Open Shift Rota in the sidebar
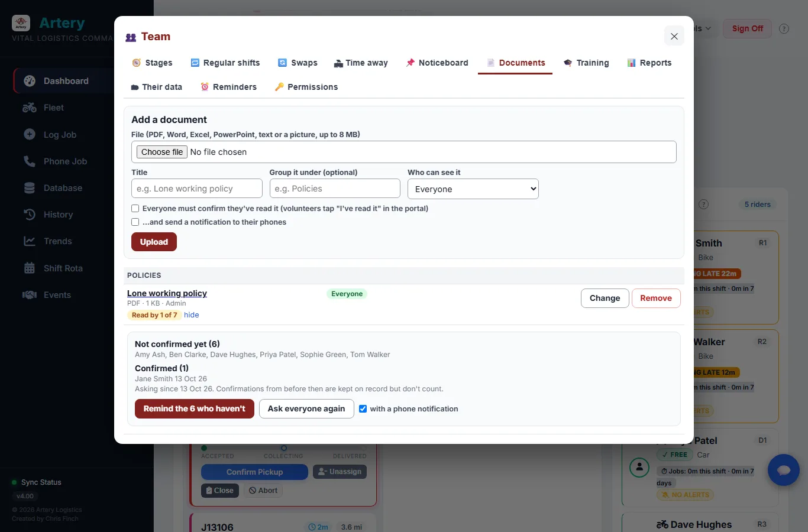The image size is (808, 532). pyautogui.click(x=64, y=268)
